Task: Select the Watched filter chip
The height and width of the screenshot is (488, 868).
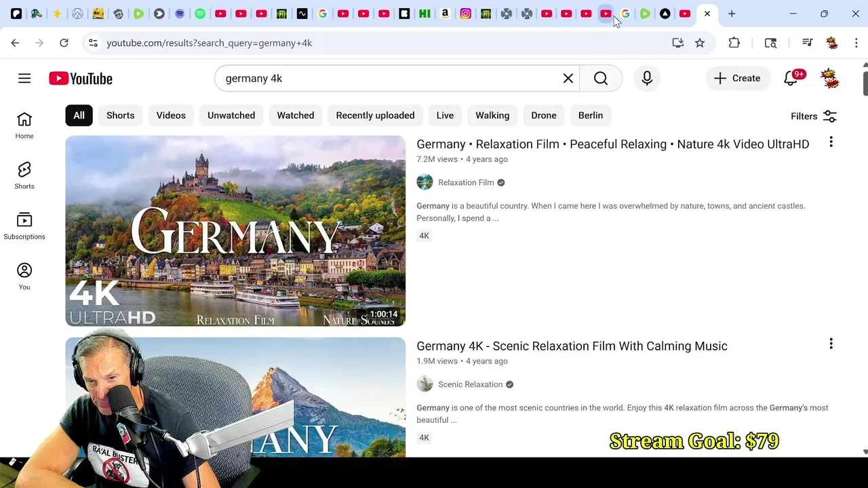Action: coord(296,115)
